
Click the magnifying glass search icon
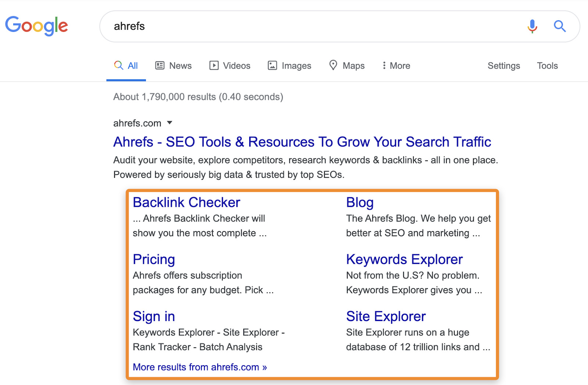coord(559,26)
